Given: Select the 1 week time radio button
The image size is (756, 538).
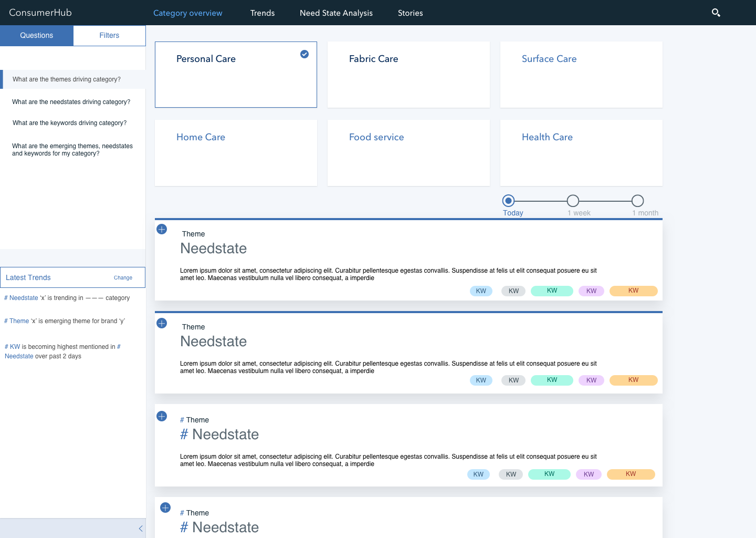Looking at the screenshot, I should click(x=573, y=201).
